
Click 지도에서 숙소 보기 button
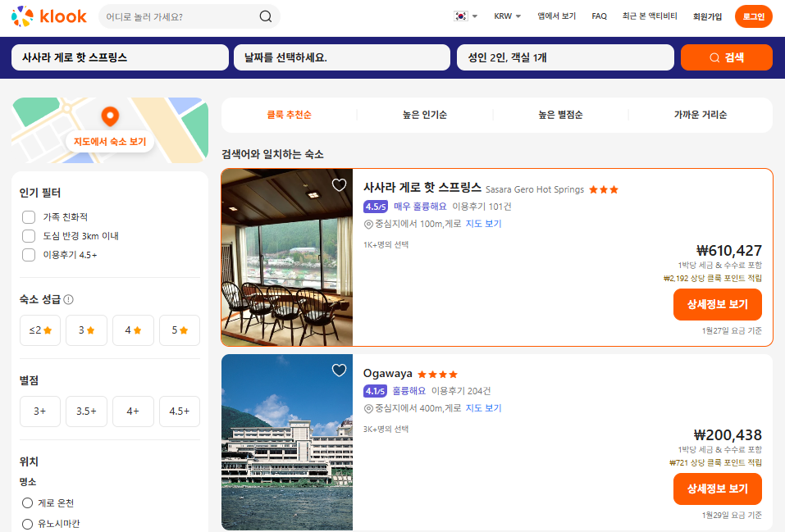(110, 142)
